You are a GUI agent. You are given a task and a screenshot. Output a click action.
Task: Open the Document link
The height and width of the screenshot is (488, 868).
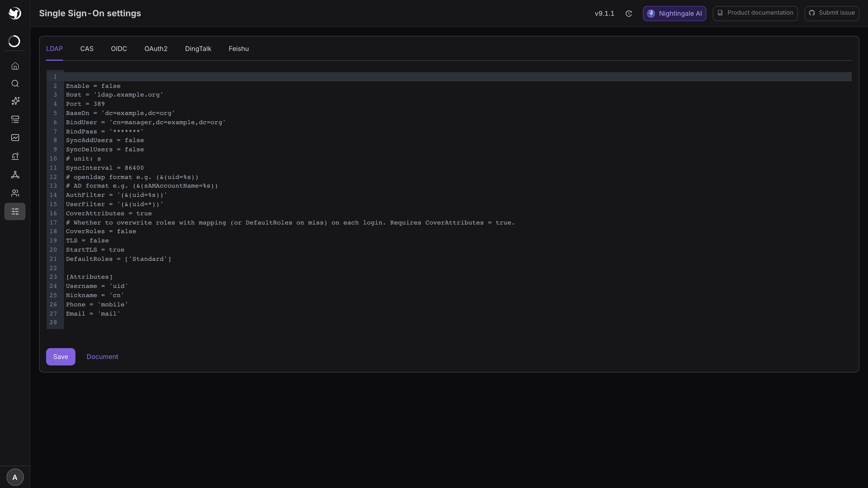point(103,357)
